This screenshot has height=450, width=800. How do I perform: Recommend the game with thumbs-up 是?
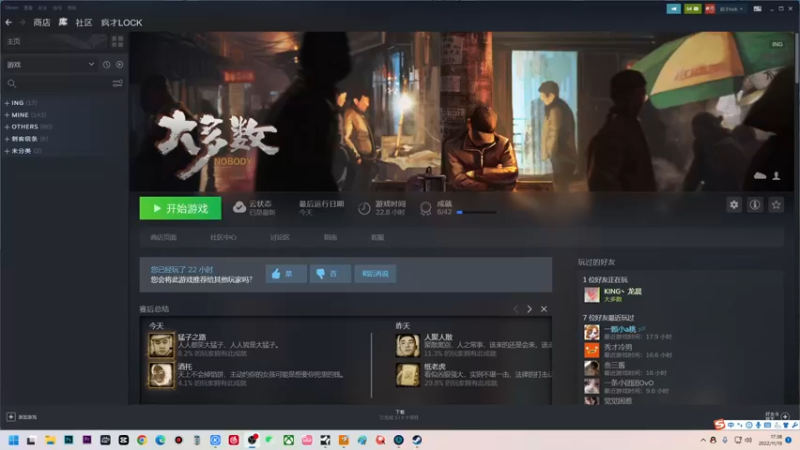tap(286, 274)
